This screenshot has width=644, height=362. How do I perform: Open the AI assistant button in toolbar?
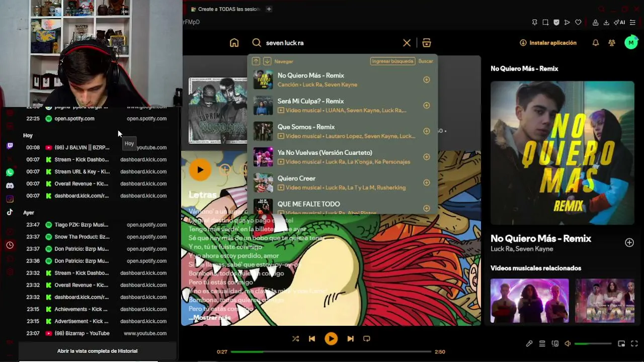pos(619,22)
